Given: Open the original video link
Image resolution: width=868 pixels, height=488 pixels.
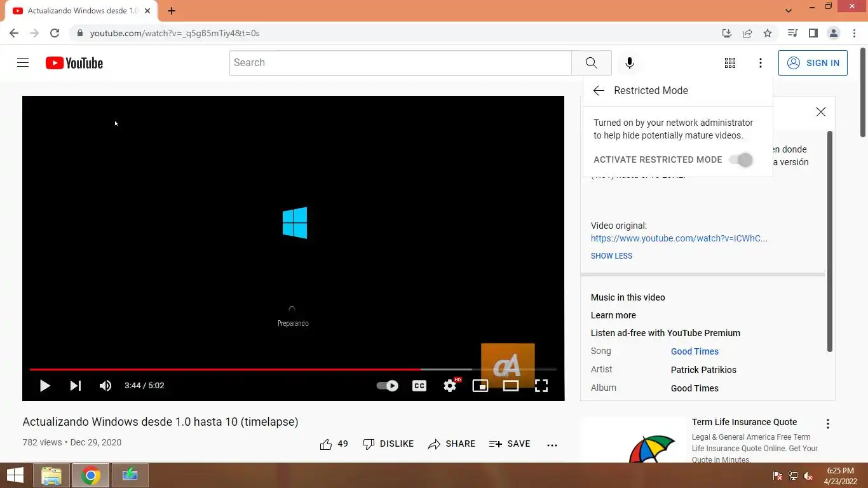Looking at the screenshot, I should point(679,238).
